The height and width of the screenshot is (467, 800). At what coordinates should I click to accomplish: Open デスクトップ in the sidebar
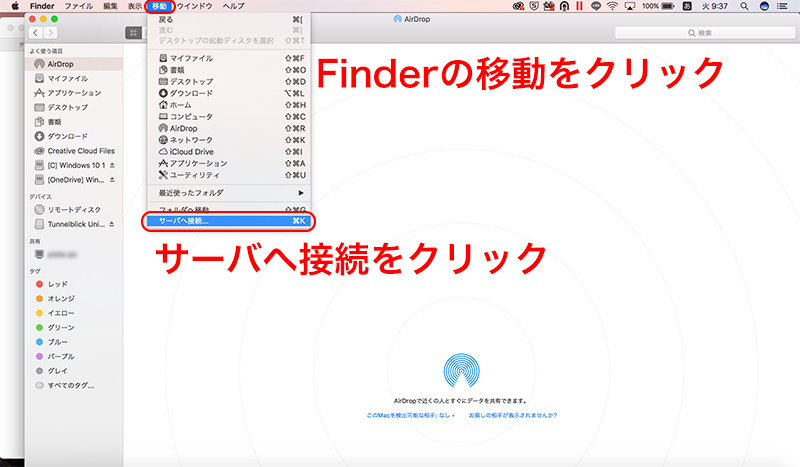click(x=74, y=107)
